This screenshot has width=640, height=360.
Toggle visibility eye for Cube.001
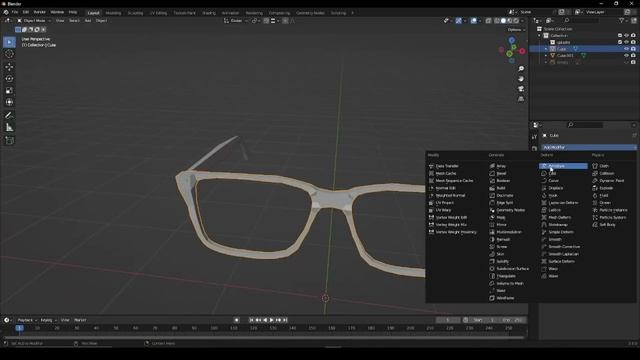[x=626, y=56]
